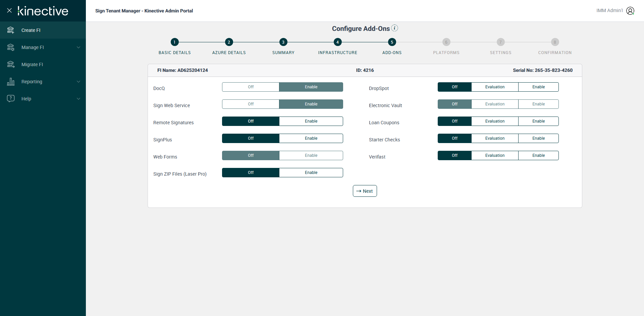Enable Remote Signatures
The image size is (644, 316).
click(311, 121)
